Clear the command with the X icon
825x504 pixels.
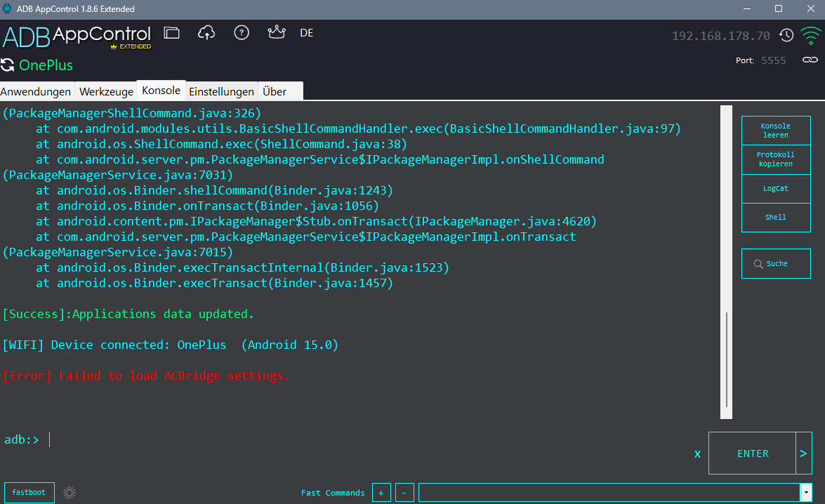697,454
